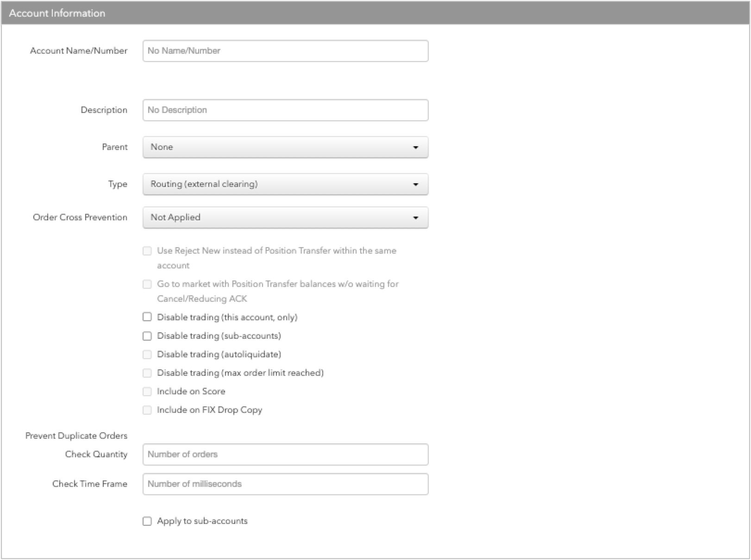Click the Check Quantity number of orders field

(x=285, y=454)
